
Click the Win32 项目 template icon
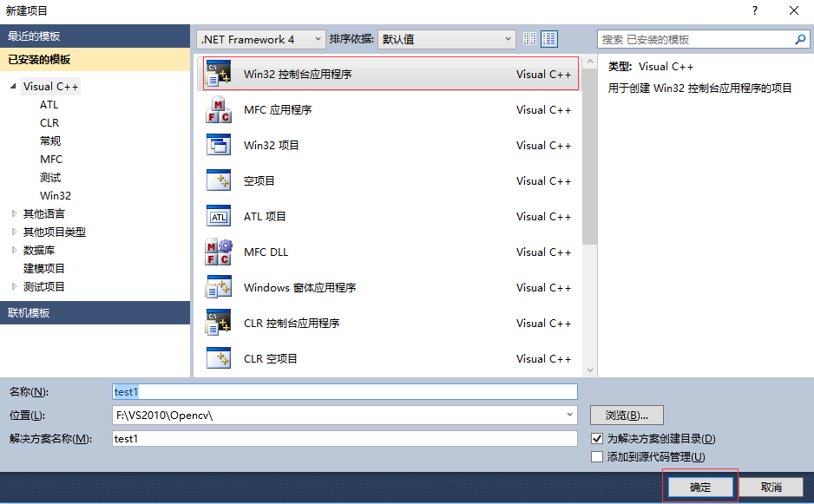tap(219, 145)
